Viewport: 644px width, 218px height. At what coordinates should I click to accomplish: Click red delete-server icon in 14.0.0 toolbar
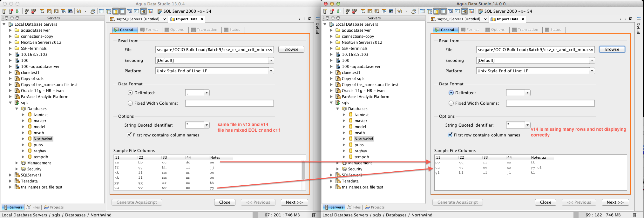[332, 11]
